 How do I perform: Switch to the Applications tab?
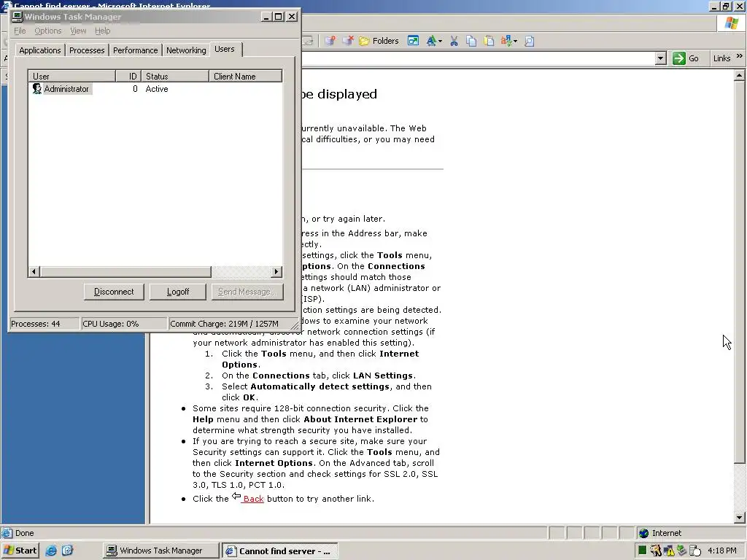coord(40,50)
